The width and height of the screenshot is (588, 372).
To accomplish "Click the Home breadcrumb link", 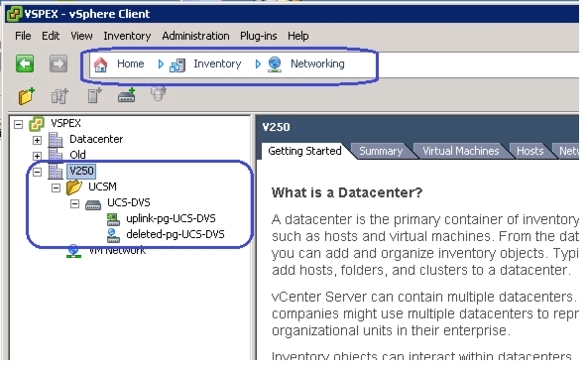I will pos(130,63).
